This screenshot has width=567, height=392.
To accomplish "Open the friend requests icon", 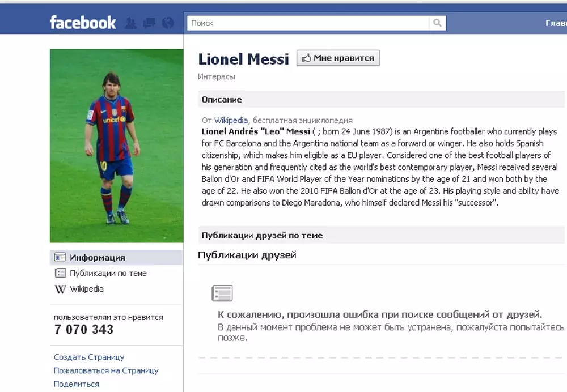I will point(131,23).
